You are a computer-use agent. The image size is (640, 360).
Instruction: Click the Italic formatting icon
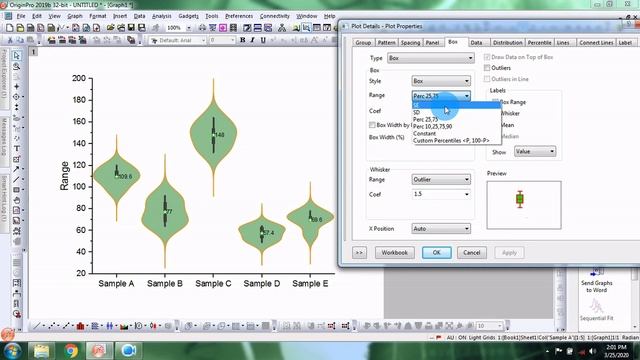253,40
